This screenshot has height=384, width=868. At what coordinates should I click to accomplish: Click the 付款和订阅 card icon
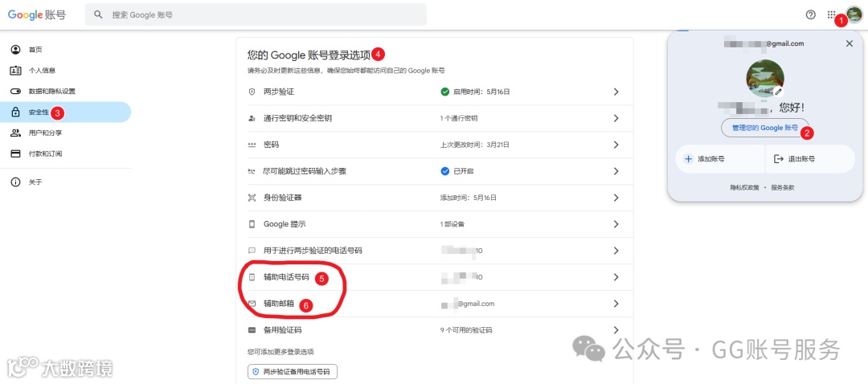15,153
